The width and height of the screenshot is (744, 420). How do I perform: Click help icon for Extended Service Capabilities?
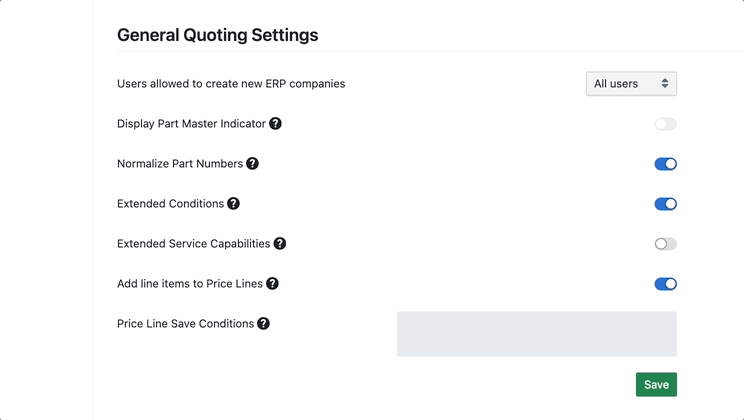tap(280, 244)
